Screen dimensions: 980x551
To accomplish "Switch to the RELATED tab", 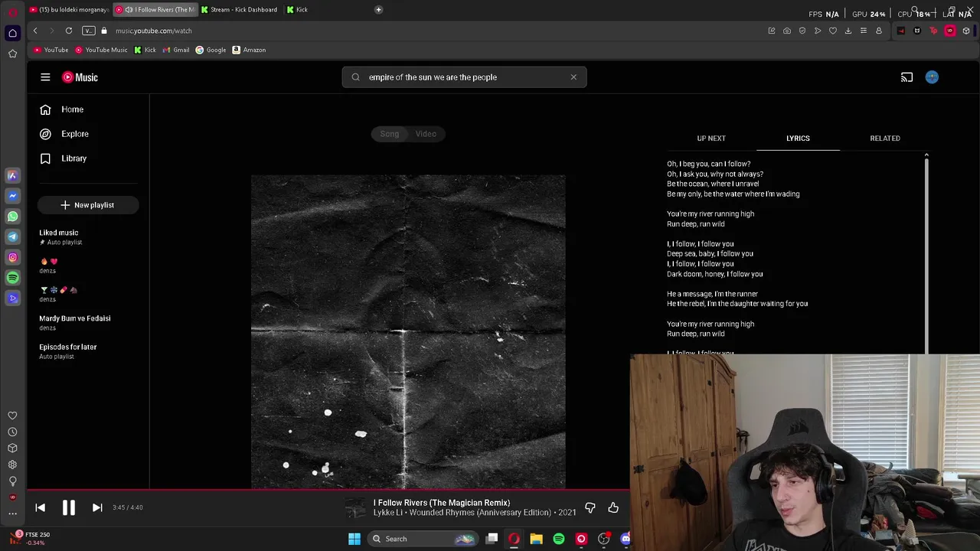I will (x=885, y=139).
